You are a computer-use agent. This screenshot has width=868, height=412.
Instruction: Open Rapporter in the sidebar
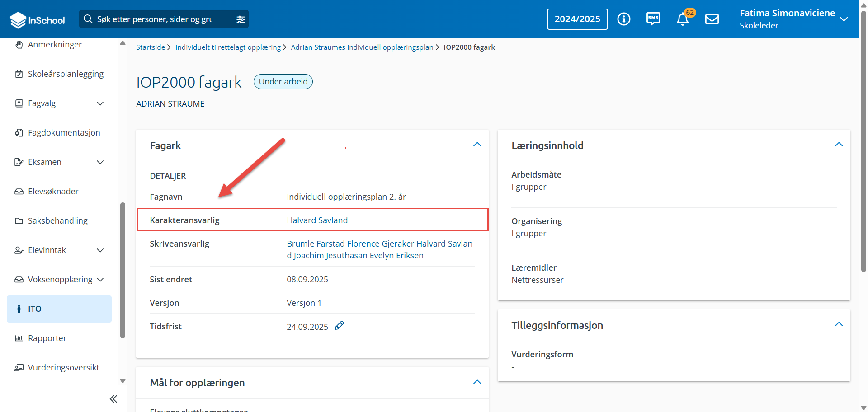(x=47, y=338)
